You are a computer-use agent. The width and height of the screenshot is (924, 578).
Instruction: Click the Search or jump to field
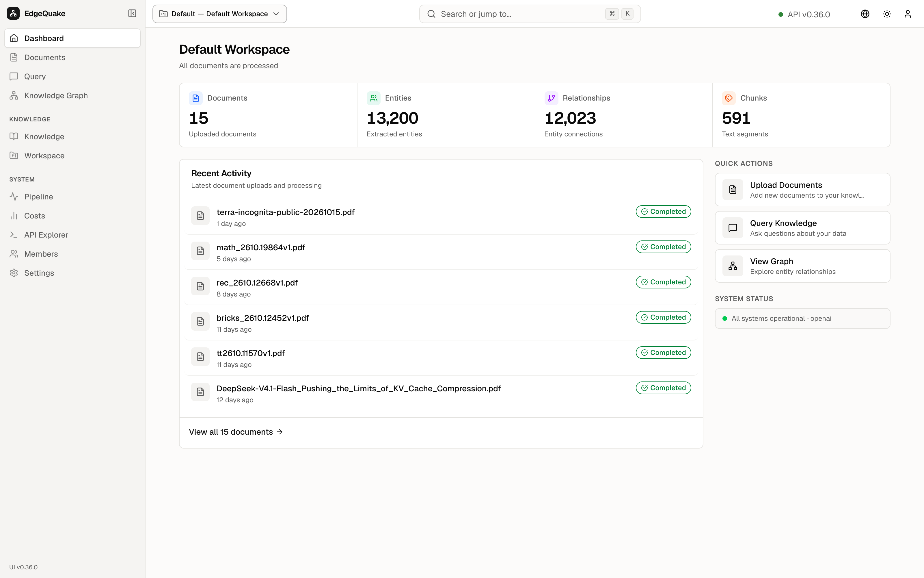click(x=530, y=14)
